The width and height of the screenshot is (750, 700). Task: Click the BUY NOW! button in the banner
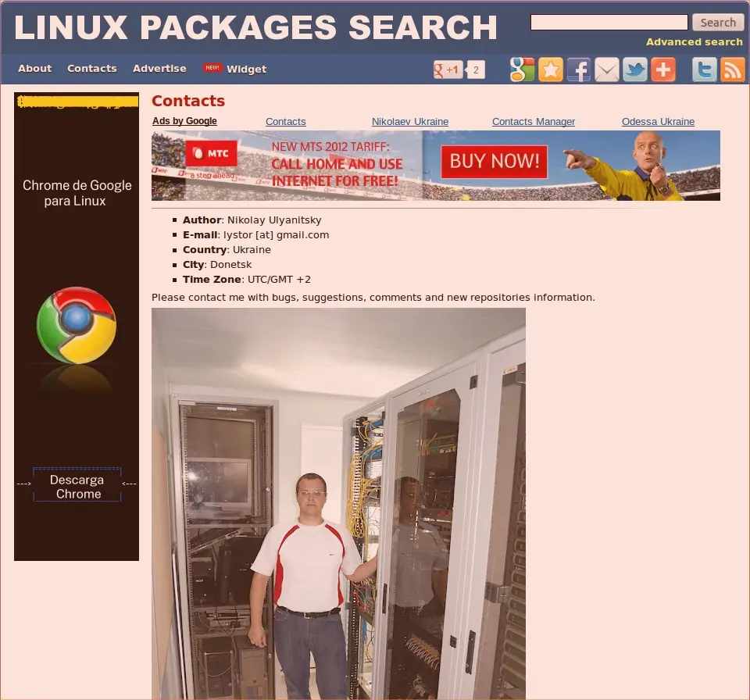494,161
